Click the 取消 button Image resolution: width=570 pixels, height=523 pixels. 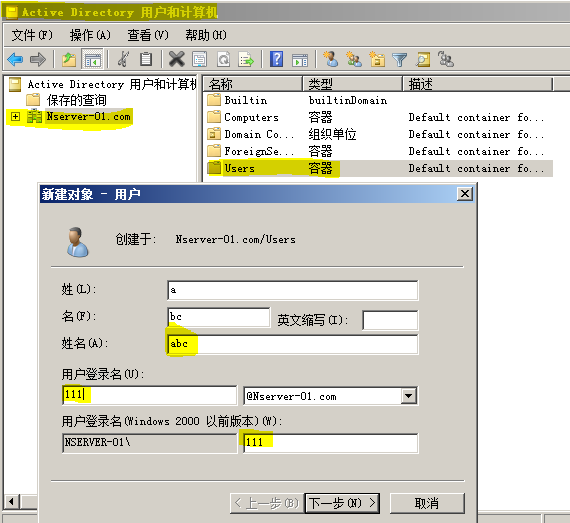(x=427, y=503)
